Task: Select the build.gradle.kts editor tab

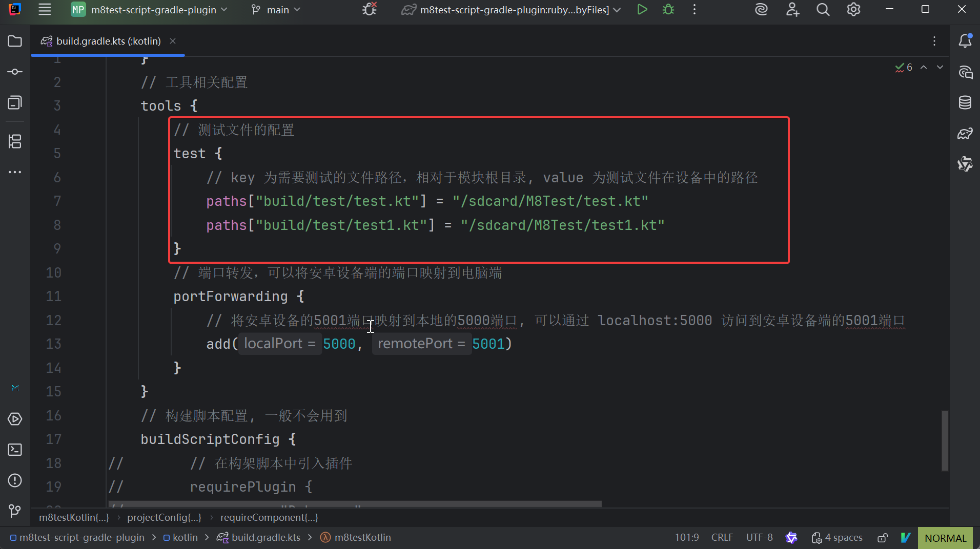Action: pos(108,41)
